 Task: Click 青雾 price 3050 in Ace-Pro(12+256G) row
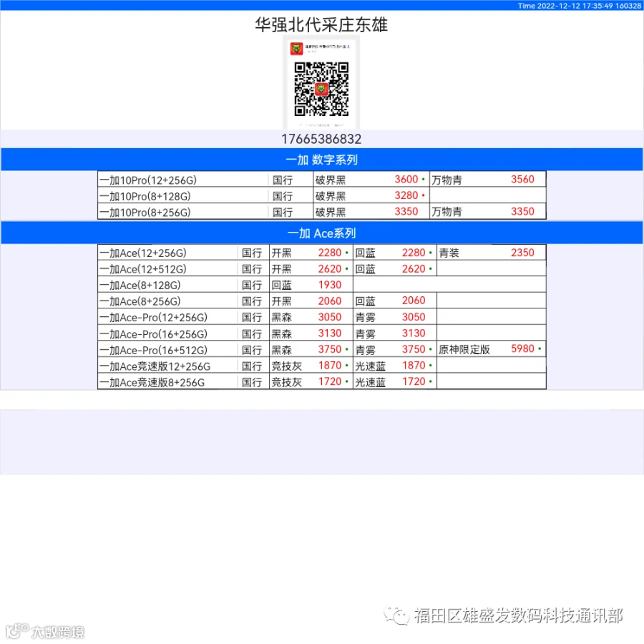[x=414, y=317]
